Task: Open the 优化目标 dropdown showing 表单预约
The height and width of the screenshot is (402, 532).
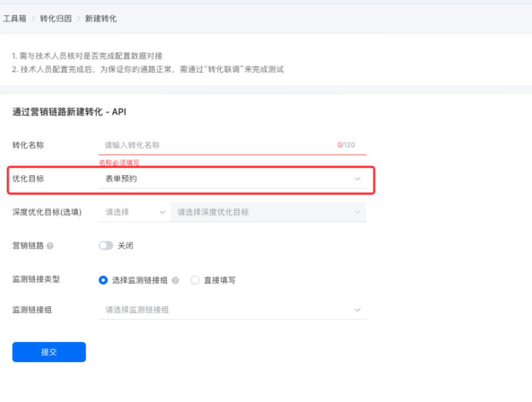Action: (233, 179)
